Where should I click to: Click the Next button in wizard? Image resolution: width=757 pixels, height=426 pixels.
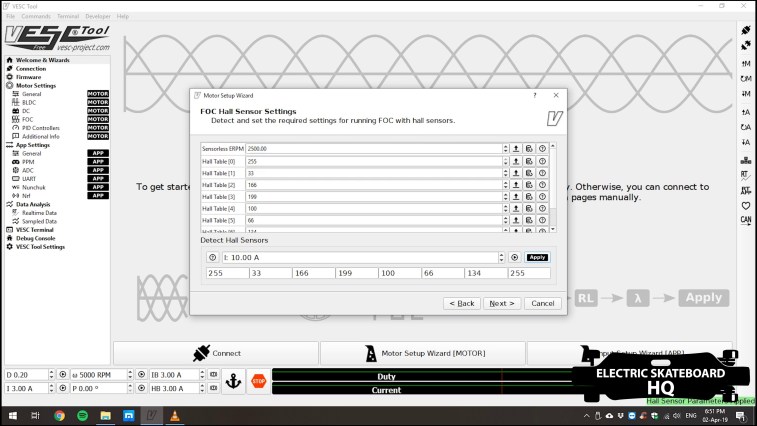tap(500, 303)
